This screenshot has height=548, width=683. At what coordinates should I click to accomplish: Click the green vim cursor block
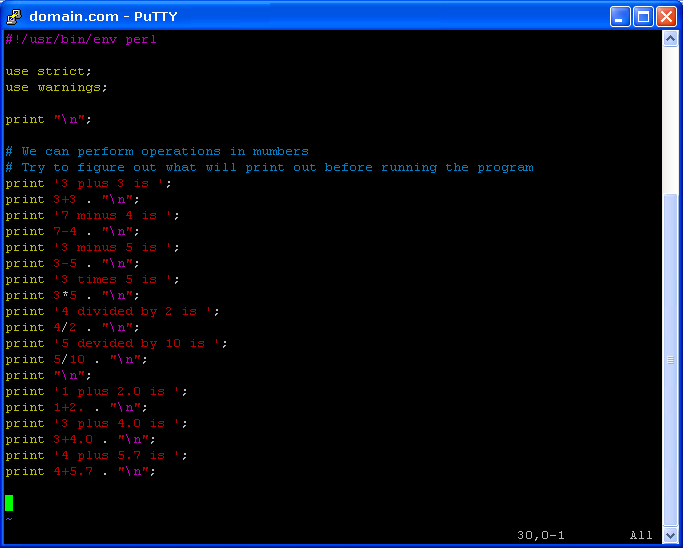click(9, 503)
